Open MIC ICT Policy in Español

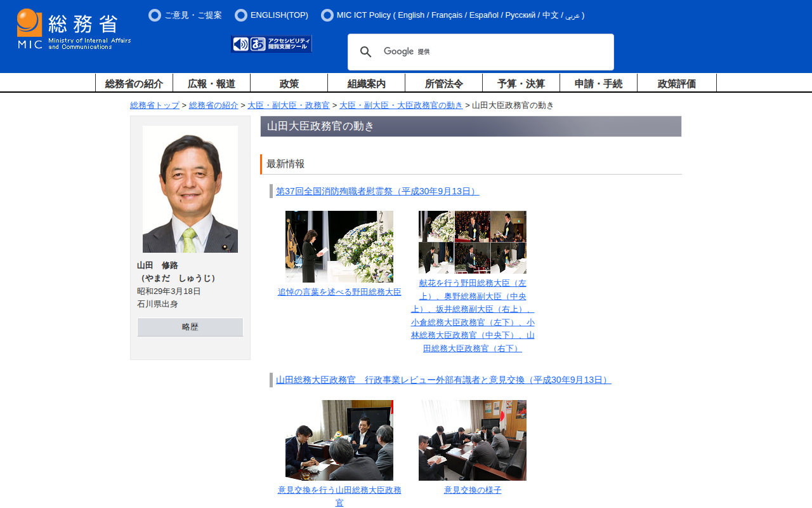click(484, 15)
